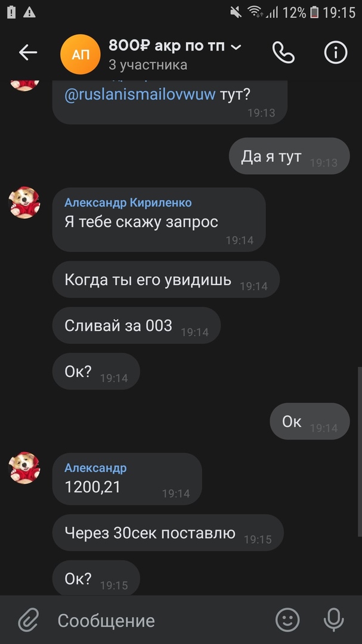Tap the back arrow to leave chat

[28, 52]
